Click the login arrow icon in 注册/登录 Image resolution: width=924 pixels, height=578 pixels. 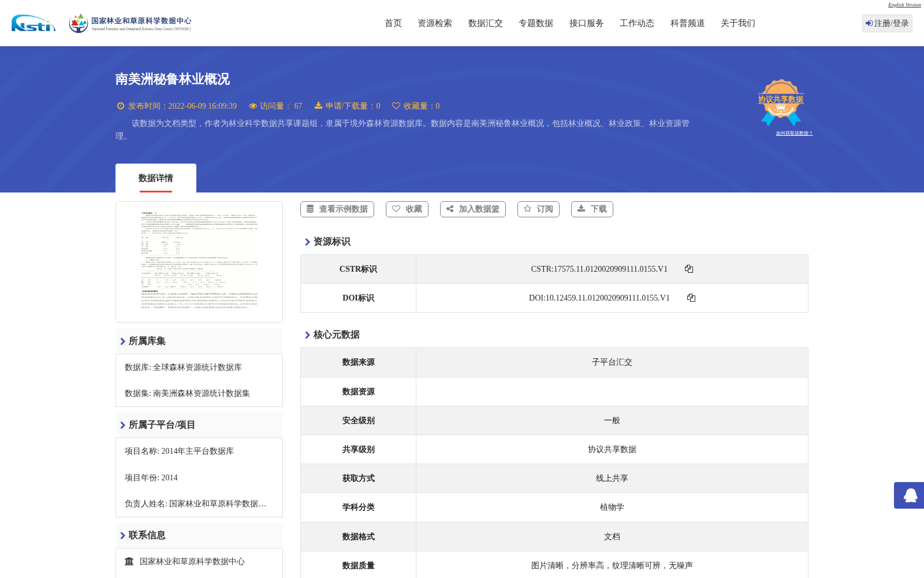tap(869, 23)
